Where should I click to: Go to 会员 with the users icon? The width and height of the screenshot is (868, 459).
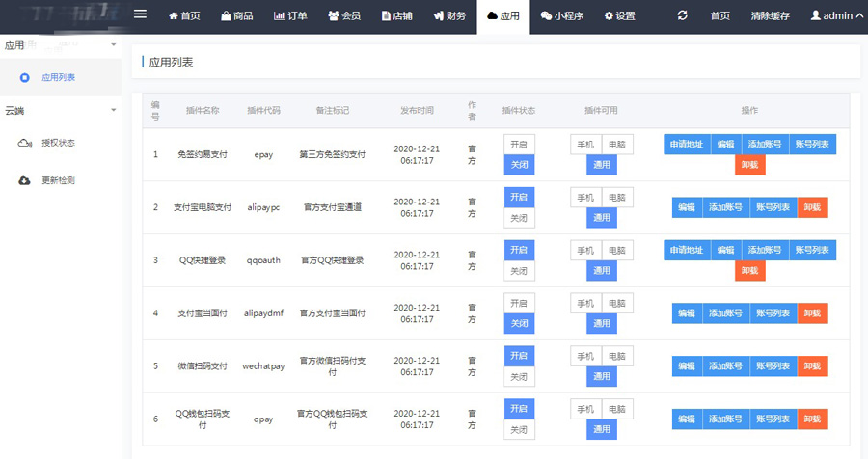click(346, 15)
